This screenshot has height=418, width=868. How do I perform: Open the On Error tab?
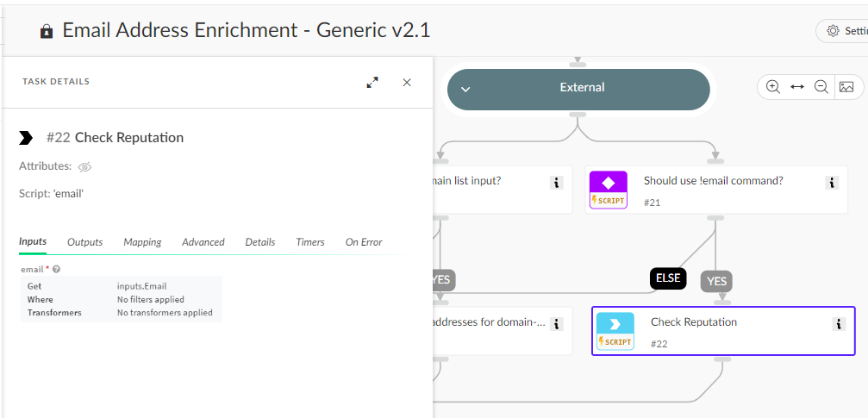tap(364, 242)
